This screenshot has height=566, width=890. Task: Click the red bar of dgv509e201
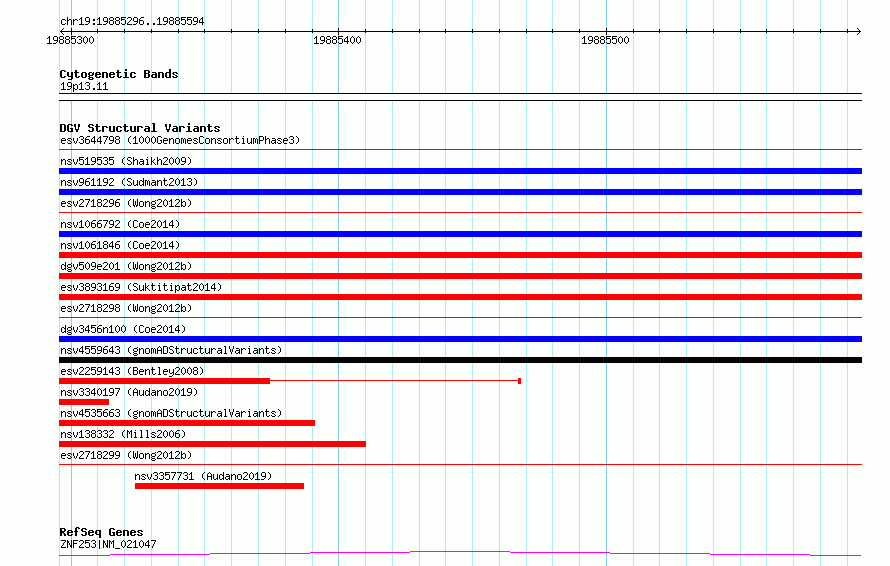pyautogui.click(x=460, y=276)
